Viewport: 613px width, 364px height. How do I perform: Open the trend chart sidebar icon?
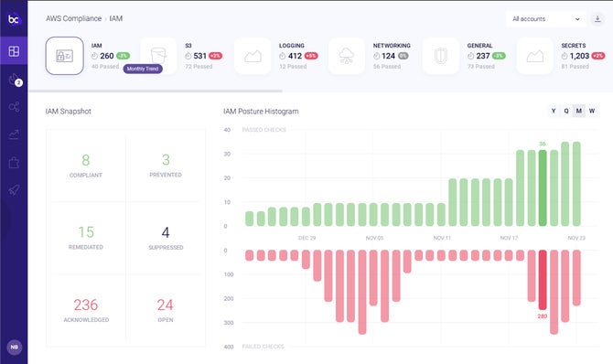point(14,134)
